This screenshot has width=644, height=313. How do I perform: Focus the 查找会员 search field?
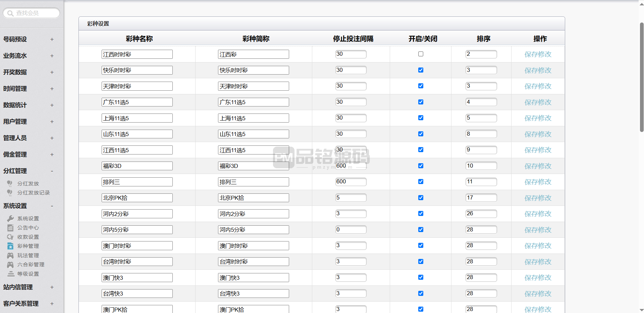pyautogui.click(x=32, y=13)
